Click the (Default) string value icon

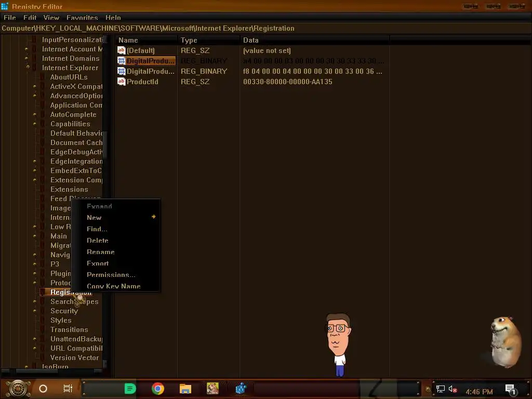122,50
